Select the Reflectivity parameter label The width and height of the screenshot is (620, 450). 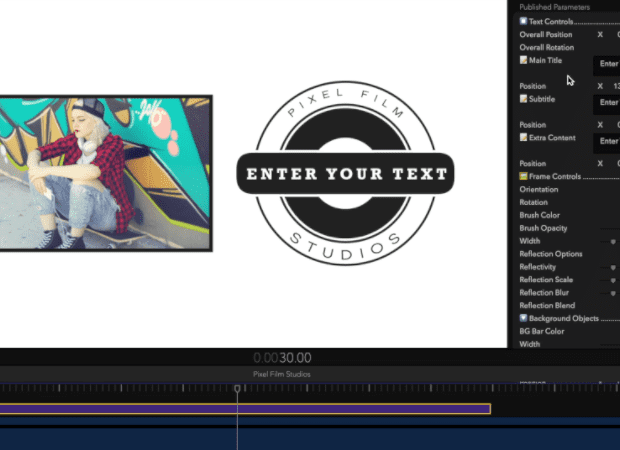click(537, 267)
